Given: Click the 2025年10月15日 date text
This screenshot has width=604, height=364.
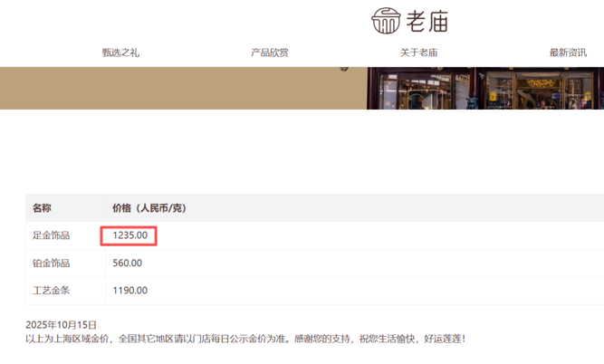Looking at the screenshot, I should 61,324.
